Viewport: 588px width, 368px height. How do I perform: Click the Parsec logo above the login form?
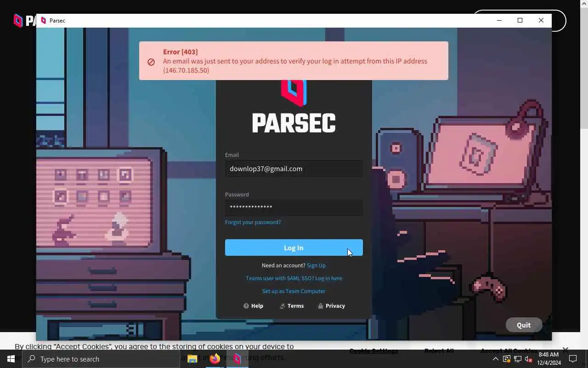pyautogui.click(x=294, y=106)
